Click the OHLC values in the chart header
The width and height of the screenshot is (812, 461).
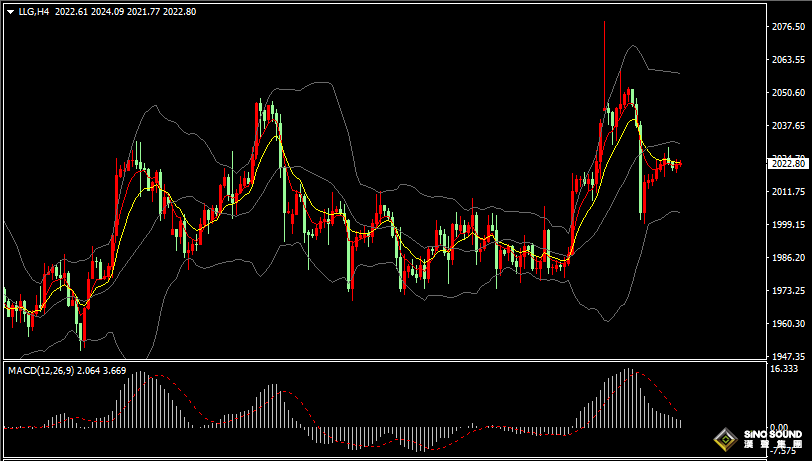pos(125,12)
